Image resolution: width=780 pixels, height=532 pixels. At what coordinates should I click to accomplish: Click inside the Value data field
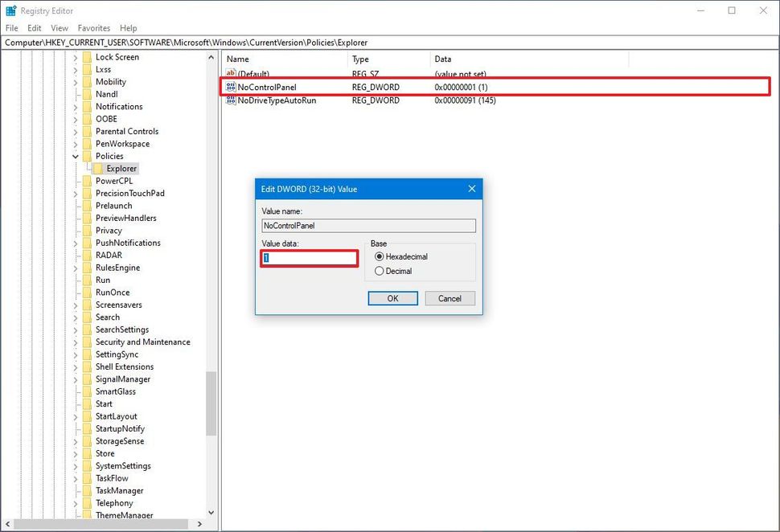tap(309, 257)
